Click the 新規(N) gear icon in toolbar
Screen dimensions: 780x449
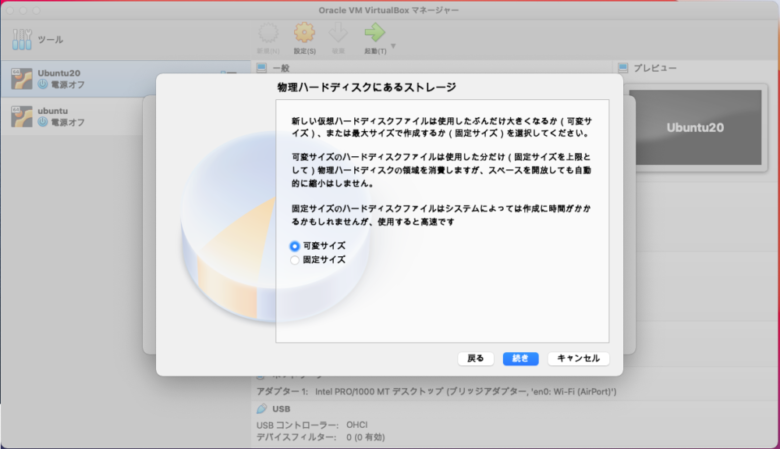click(269, 33)
